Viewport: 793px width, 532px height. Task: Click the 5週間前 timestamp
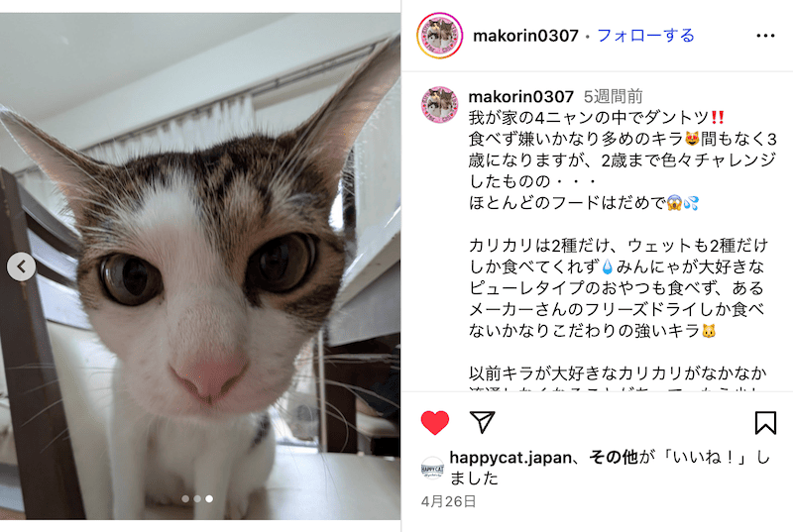click(x=613, y=96)
